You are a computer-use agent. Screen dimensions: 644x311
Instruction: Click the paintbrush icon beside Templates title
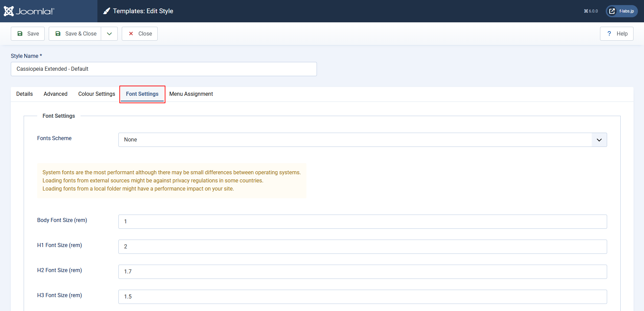[x=107, y=11]
